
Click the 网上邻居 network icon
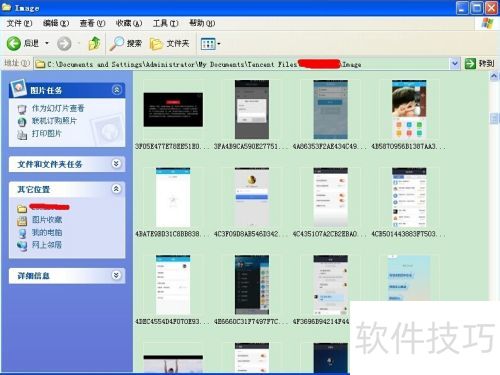click(x=22, y=246)
